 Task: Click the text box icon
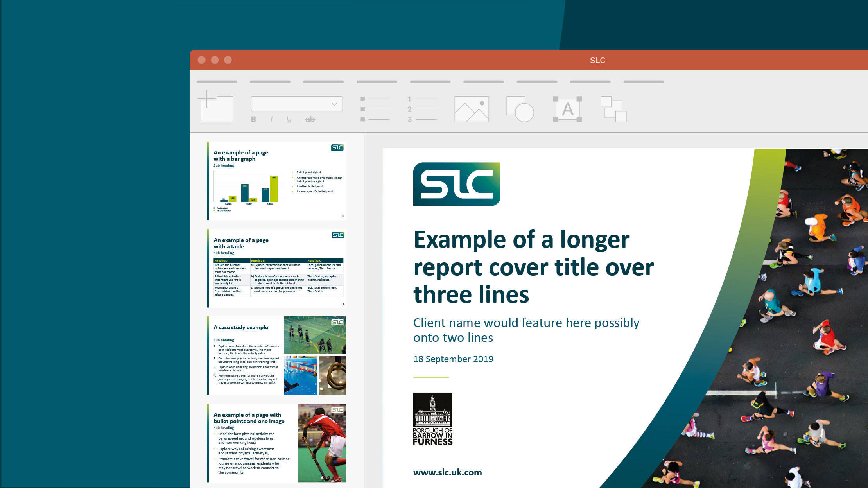click(567, 109)
